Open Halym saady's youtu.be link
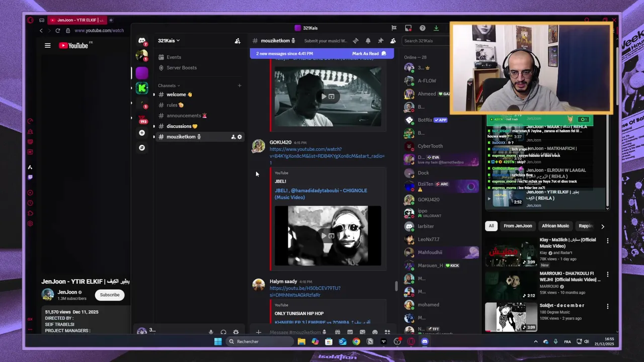The height and width of the screenshot is (362, 644). pos(305,292)
